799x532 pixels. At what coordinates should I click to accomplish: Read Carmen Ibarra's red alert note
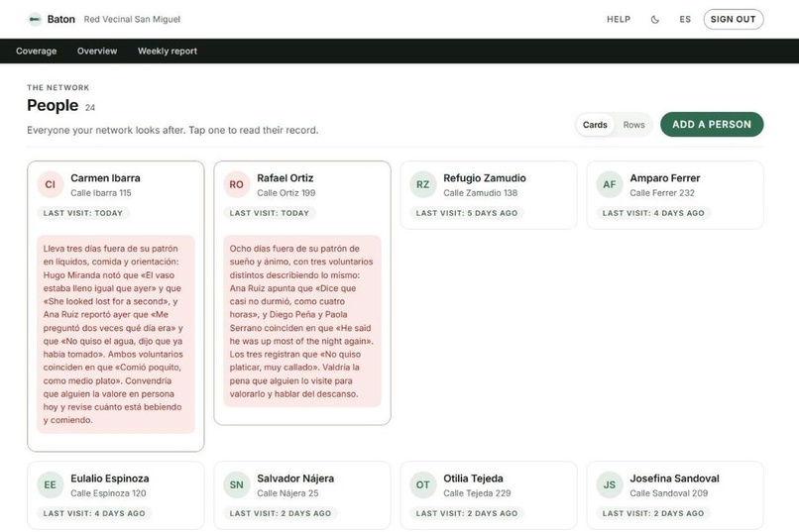tap(116, 334)
